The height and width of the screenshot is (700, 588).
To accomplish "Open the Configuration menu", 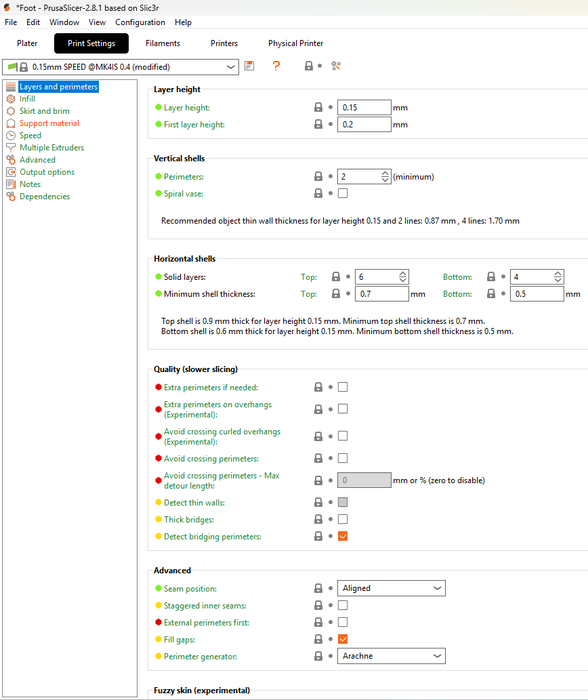I will [x=140, y=22].
